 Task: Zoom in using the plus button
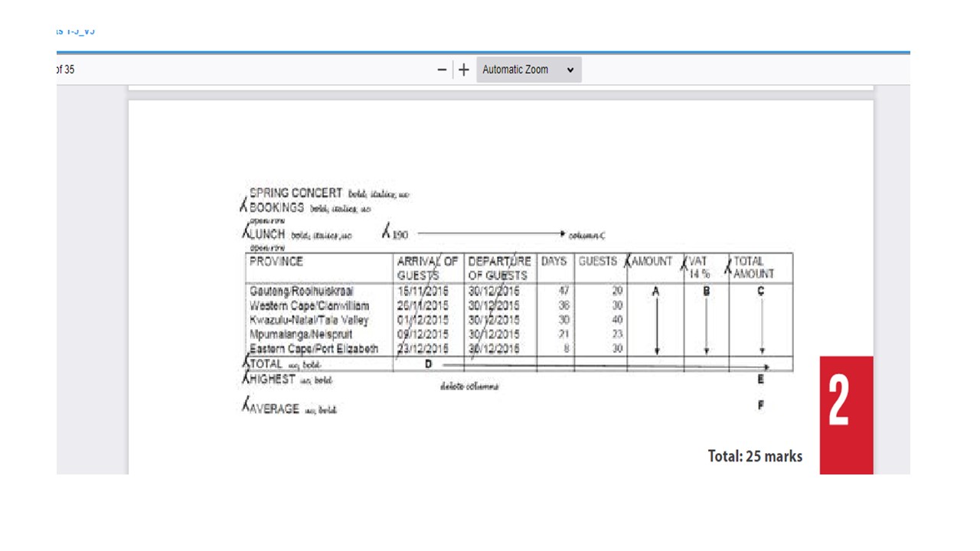point(464,70)
